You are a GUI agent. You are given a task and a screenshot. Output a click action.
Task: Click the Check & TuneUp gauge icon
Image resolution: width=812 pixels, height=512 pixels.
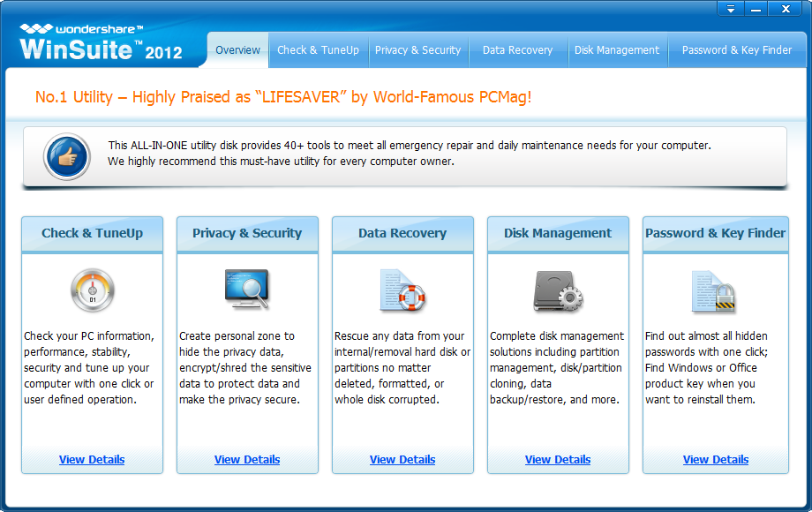click(92, 290)
